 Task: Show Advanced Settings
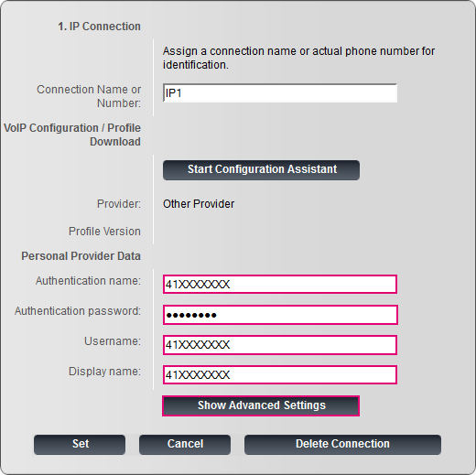pos(261,405)
